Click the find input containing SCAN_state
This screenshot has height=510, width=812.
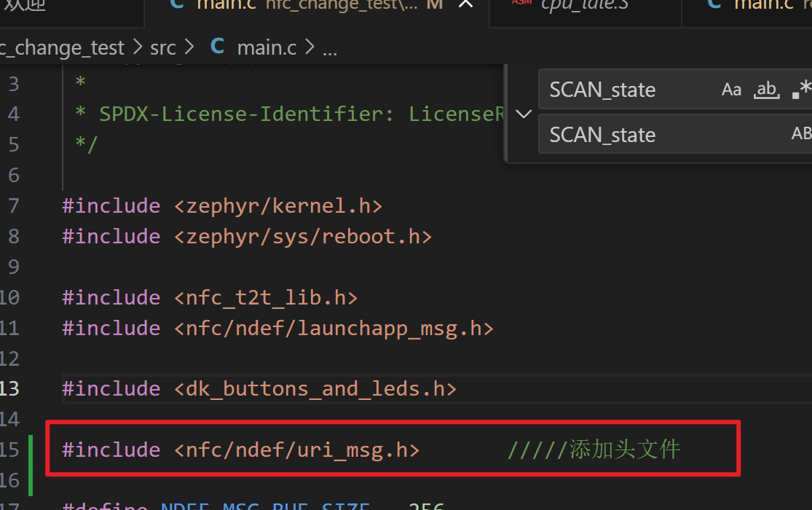626,90
